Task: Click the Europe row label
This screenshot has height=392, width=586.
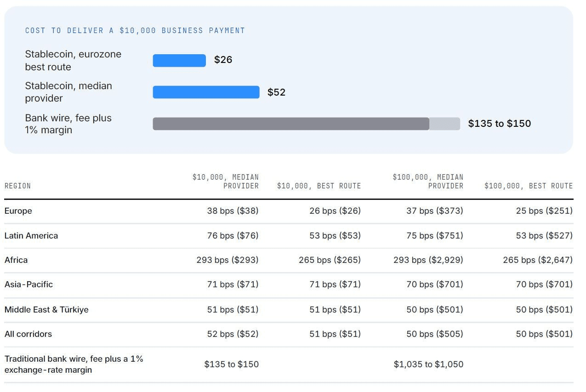Action: [x=18, y=211]
